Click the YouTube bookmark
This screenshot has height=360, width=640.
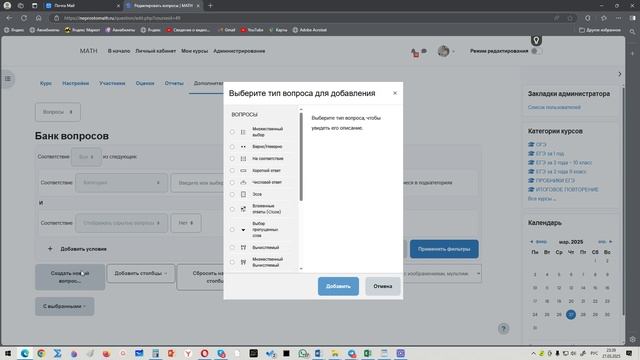[x=252, y=30]
